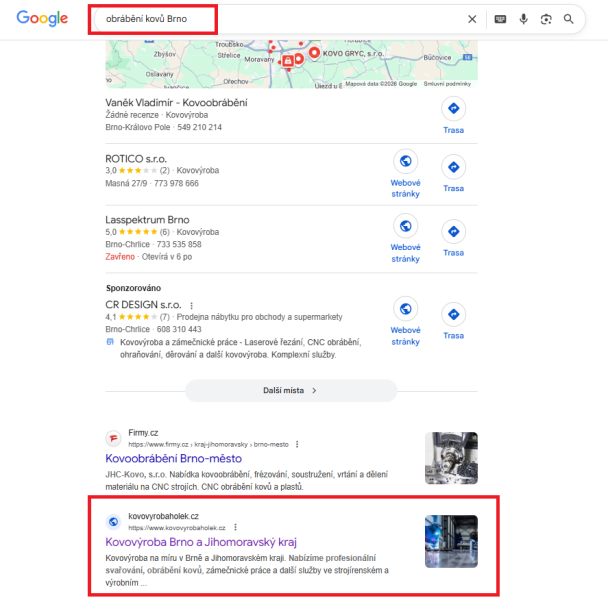
Task: Click the magnifying glass search button
Action: pos(568,19)
